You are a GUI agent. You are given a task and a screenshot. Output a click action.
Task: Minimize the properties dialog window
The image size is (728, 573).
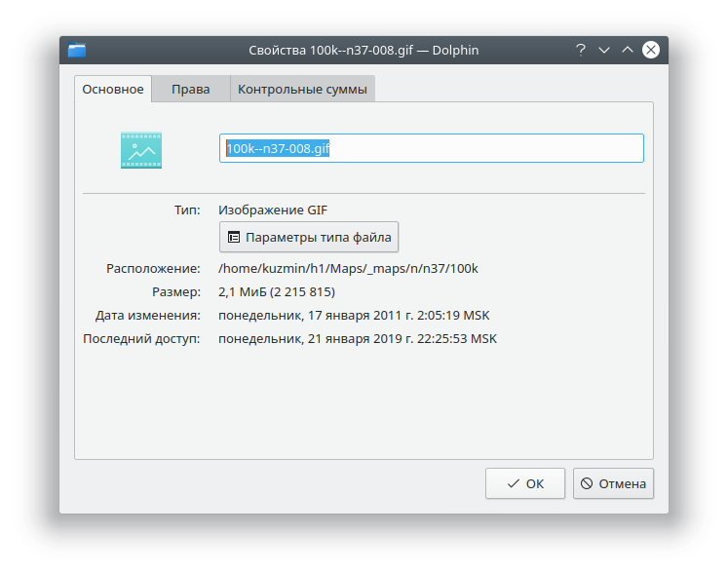pyautogui.click(x=604, y=50)
